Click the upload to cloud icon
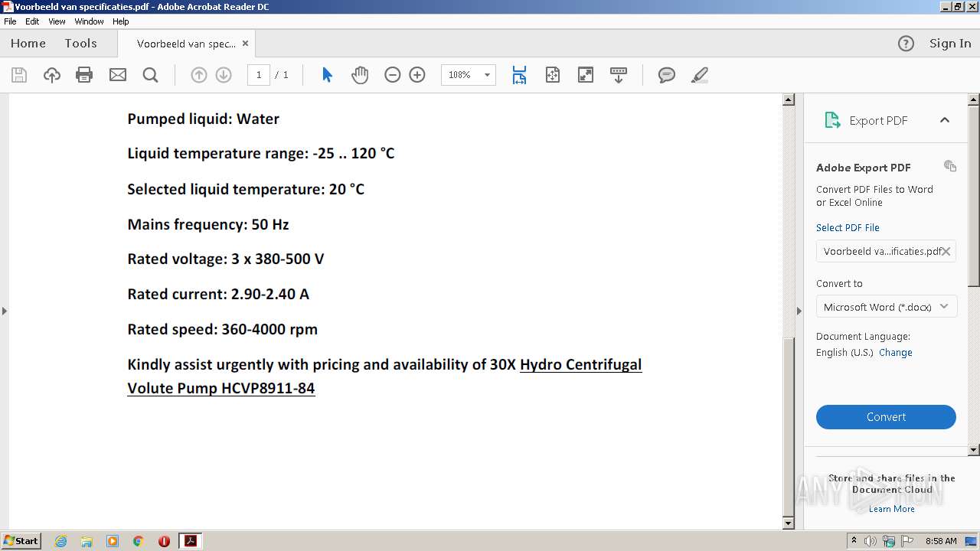The image size is (980, 551). (51, 75)
